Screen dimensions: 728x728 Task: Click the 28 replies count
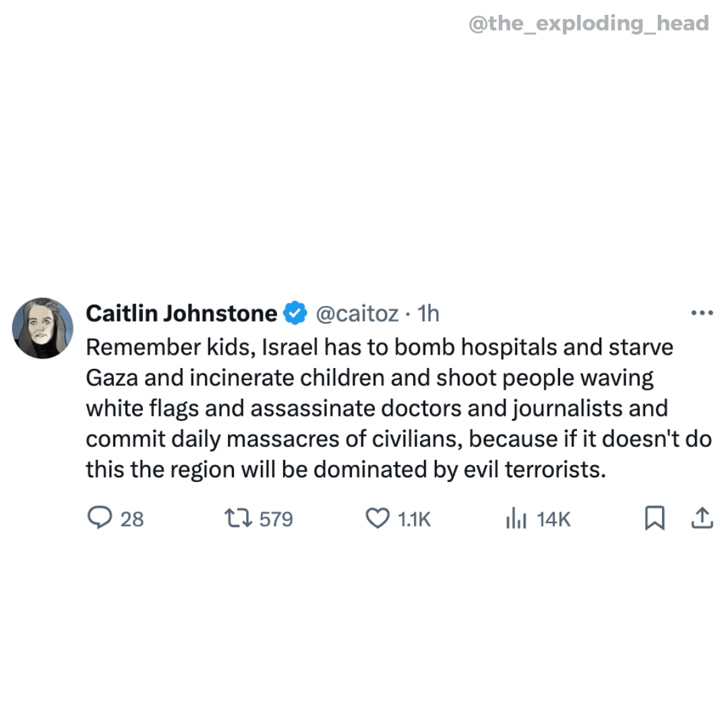pos(132,519)
